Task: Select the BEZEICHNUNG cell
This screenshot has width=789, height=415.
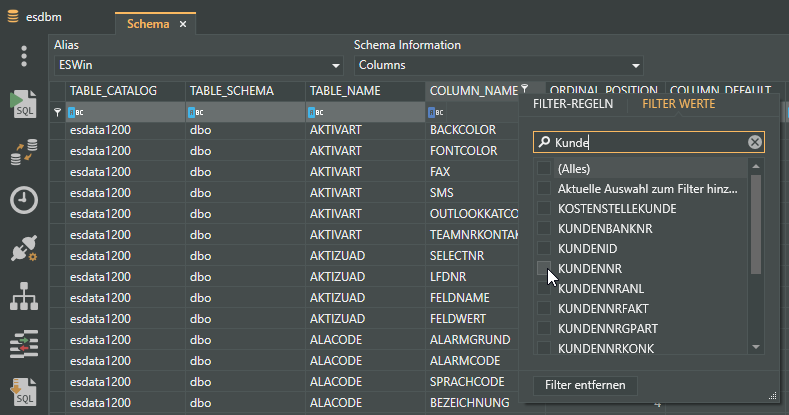Action: tap(472, 403)
